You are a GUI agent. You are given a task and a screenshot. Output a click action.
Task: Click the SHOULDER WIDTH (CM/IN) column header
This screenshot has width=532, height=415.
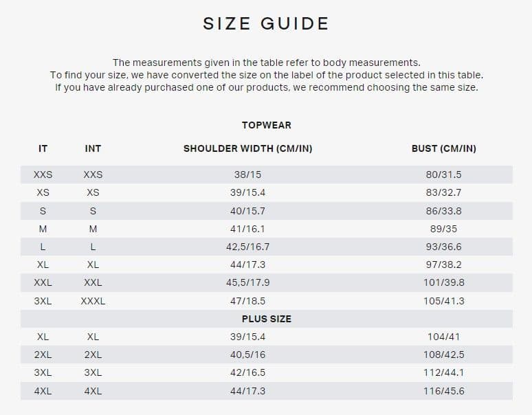[247, 148]
